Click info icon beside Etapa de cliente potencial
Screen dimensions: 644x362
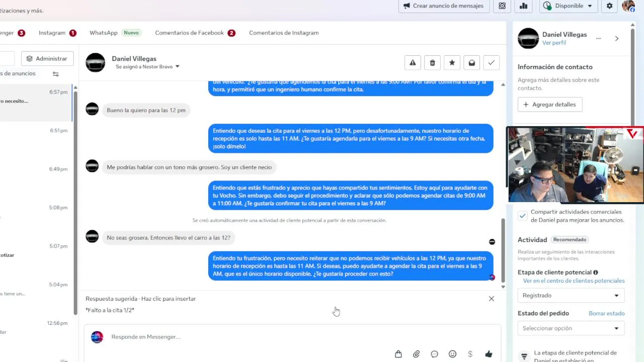[x=596, y=273]
